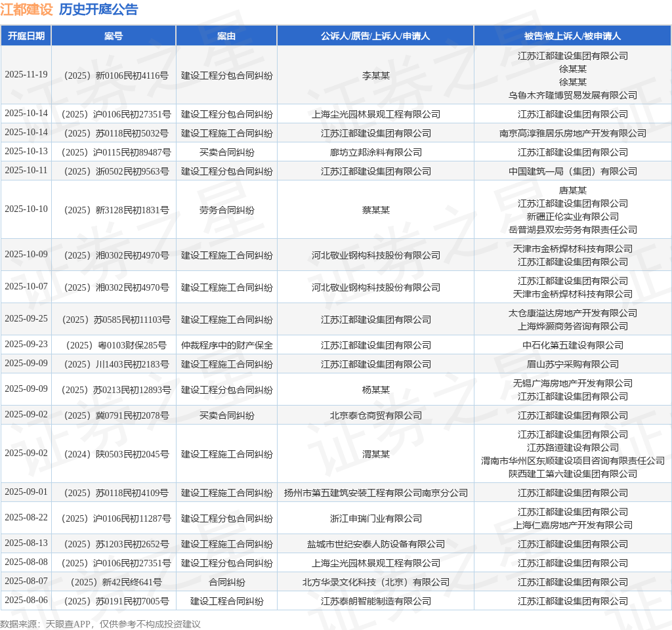The image size is (672, 630).
Task: Click plaintiff 杨某某
Action: (376, 390)
